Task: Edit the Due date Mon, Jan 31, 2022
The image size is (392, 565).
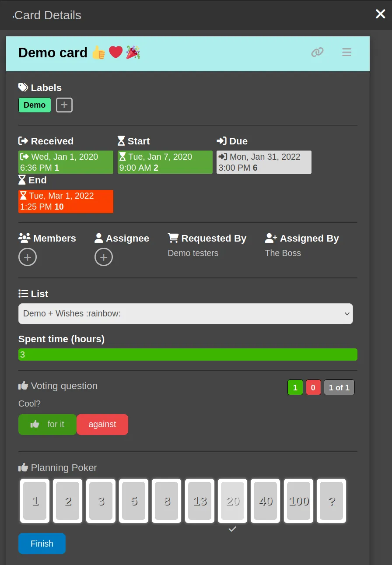Action: pos(264,162)
